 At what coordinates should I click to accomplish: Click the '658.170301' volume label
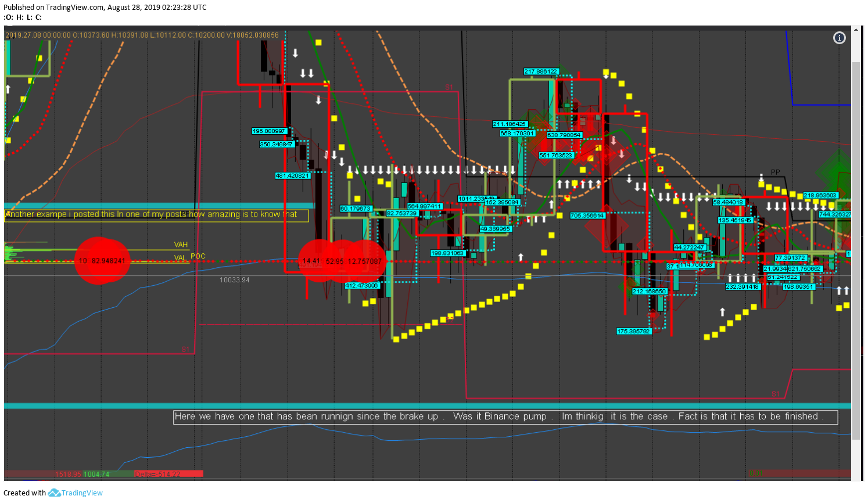517,134
